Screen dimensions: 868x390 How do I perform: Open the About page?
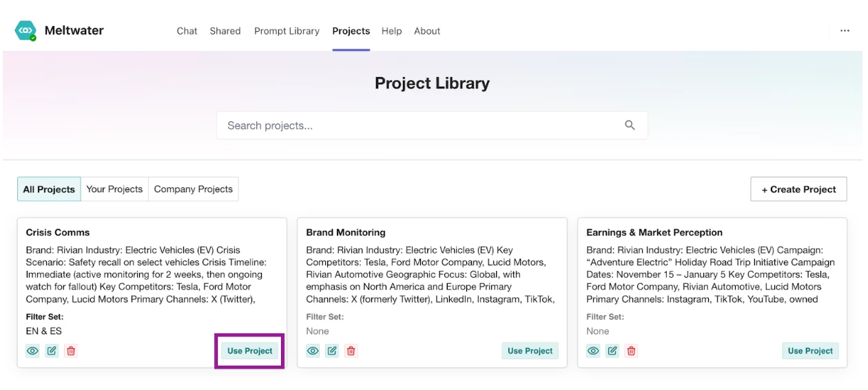(427, 31)
